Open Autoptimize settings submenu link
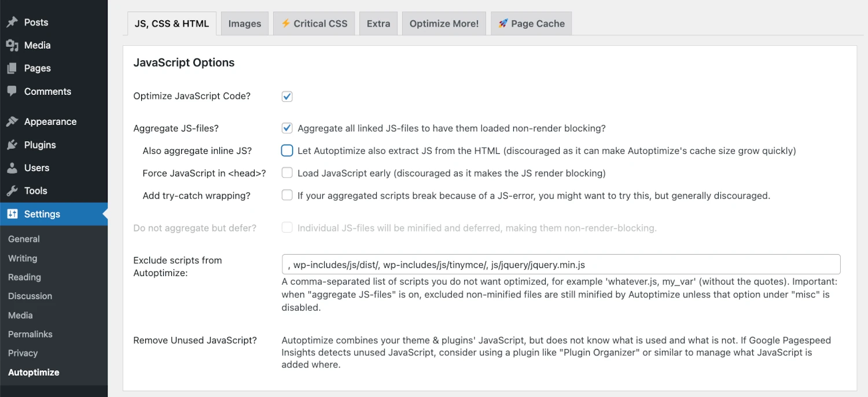 pos(34,372)
